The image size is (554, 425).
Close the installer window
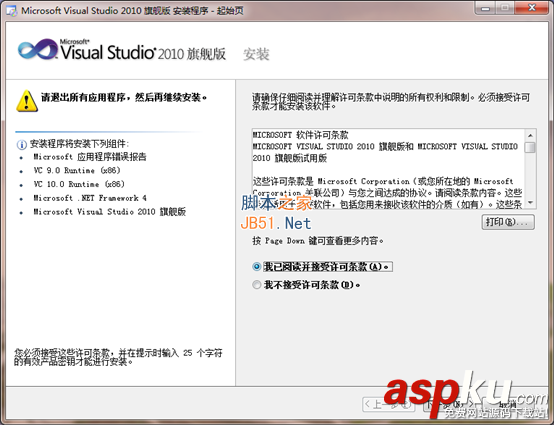point(532,8)
